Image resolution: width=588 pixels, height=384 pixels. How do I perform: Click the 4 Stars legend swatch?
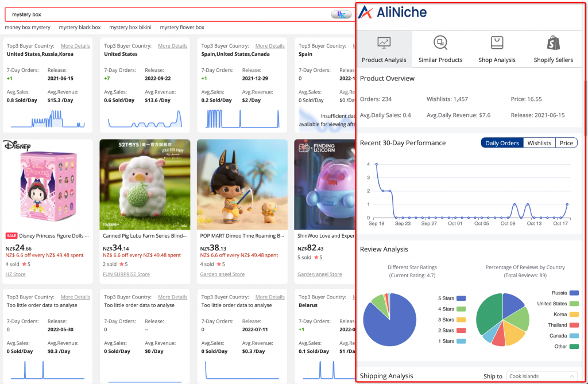point(461,309)
